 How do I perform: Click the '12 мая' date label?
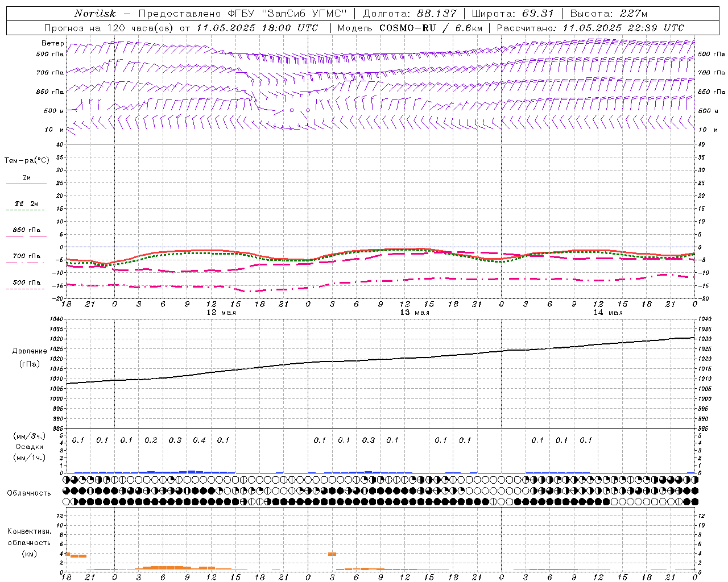[x=221, y=313]
